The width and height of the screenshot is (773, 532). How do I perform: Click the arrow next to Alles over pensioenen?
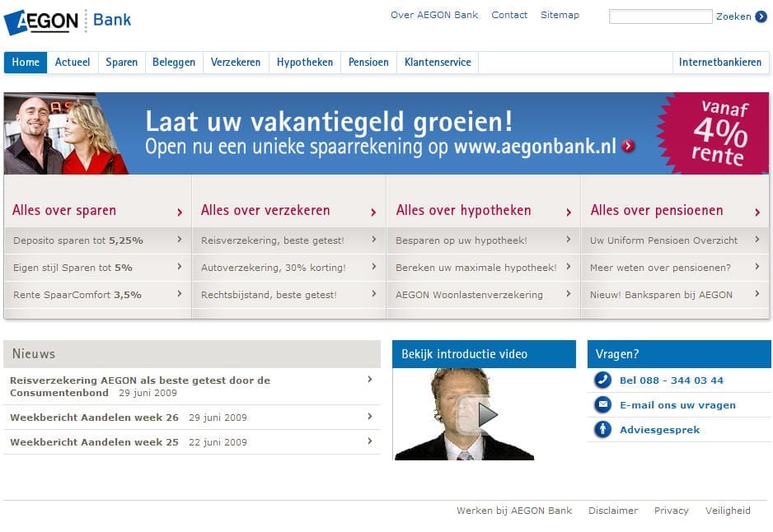(x=757, y=212)
